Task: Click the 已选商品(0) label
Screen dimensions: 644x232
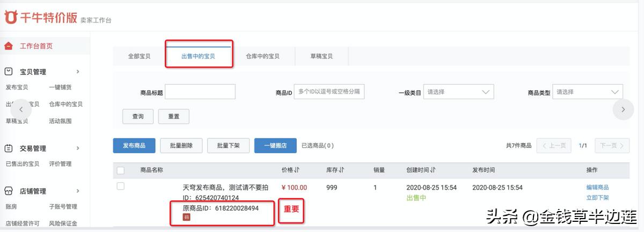Action: 318,145
